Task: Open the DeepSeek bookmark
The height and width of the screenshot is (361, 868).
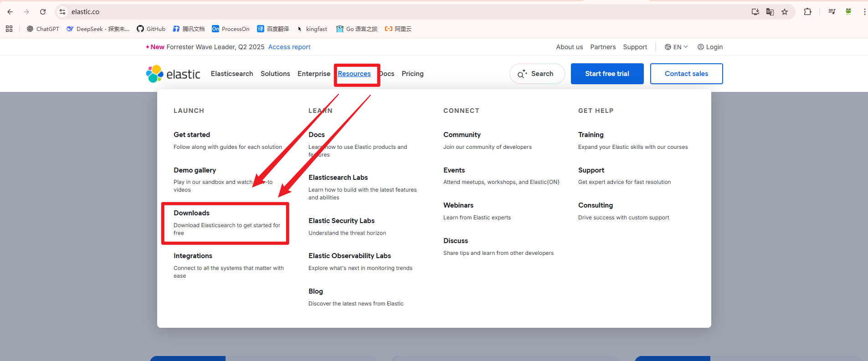Action: pos(98,29)
